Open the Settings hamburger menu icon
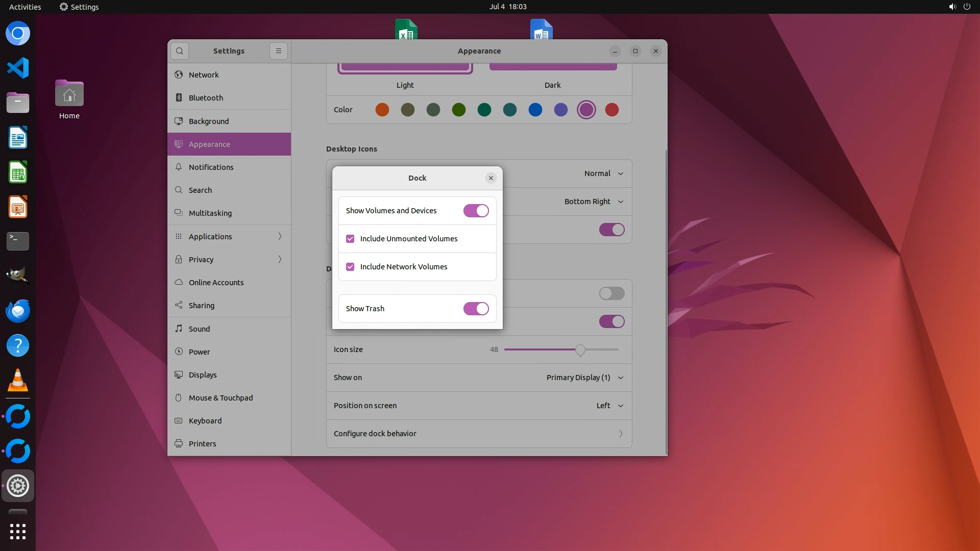This screenshot has width=980, height=551. point(279,51)
